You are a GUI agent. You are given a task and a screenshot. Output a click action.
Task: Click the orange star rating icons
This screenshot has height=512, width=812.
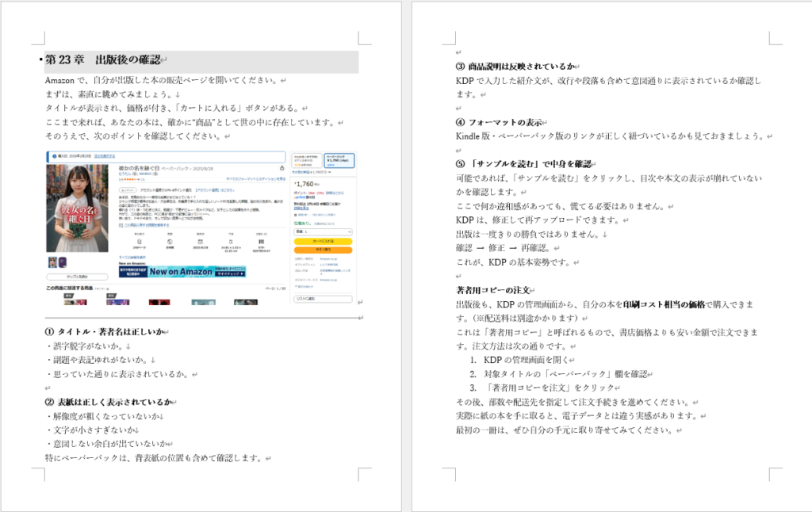[130, 179]
